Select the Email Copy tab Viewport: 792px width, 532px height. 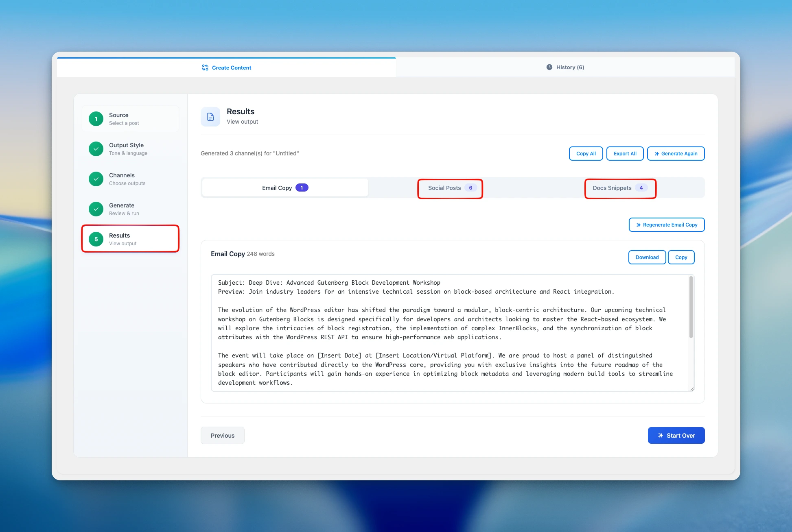(285, 188)
